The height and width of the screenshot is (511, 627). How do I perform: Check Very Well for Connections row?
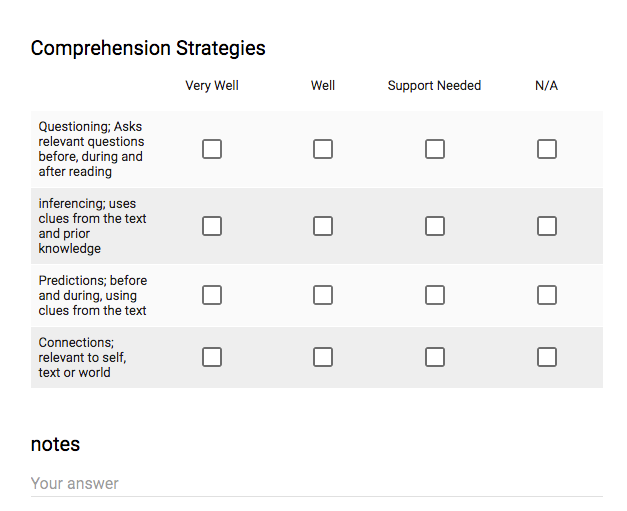click(x=212, y=357)
